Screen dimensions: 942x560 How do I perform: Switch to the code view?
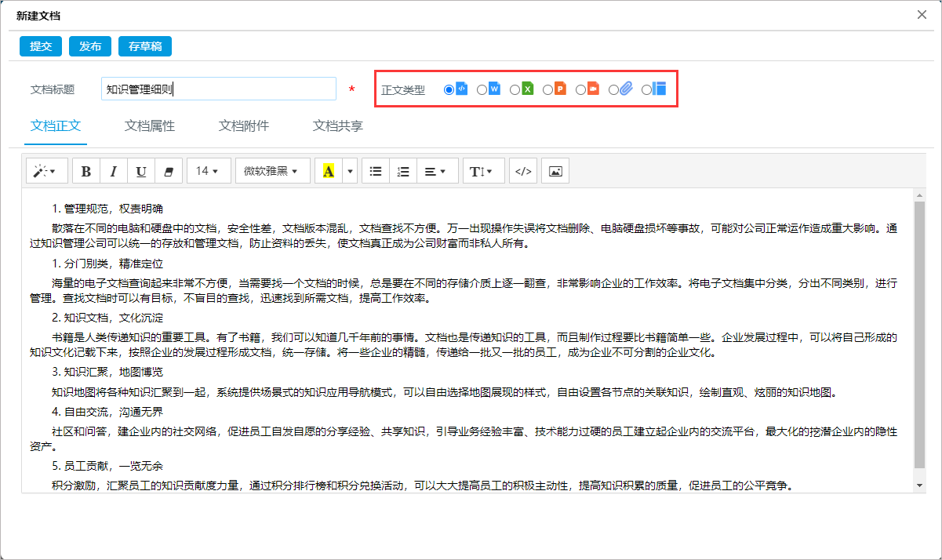click(x=522, y=171)
